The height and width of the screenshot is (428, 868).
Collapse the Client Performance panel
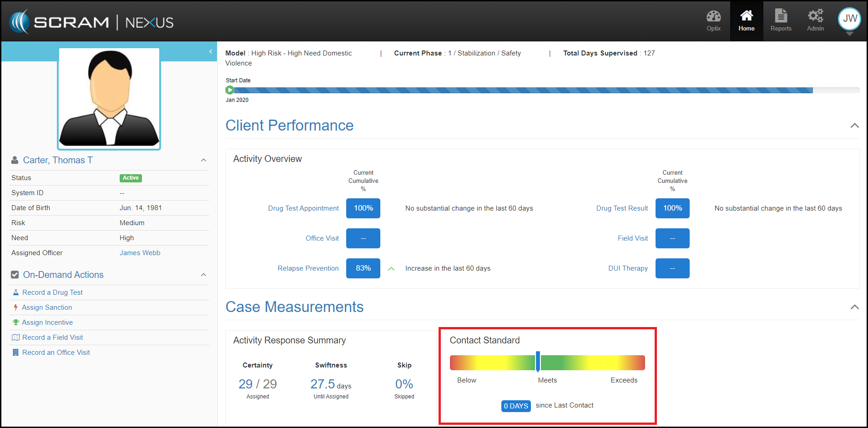click(854, 126)
